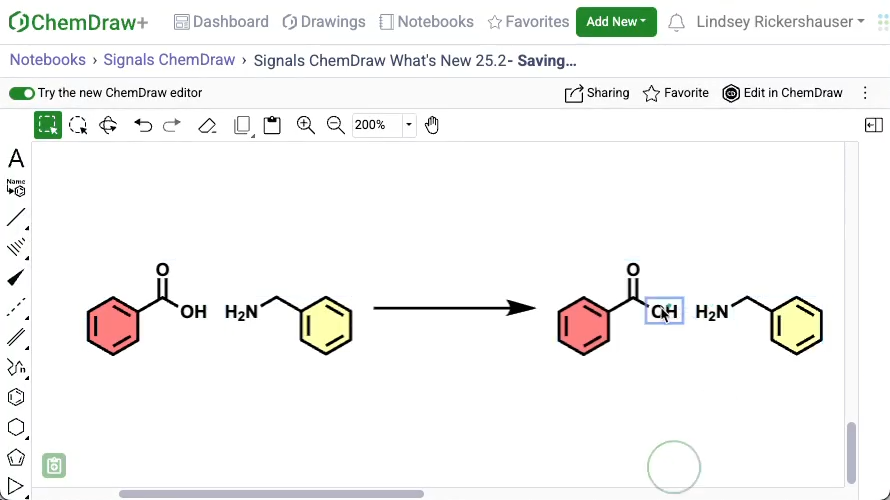Open the 200% zoom level dropdown
This screenshot has height=500, width=890.
click(x=409, y=125)
